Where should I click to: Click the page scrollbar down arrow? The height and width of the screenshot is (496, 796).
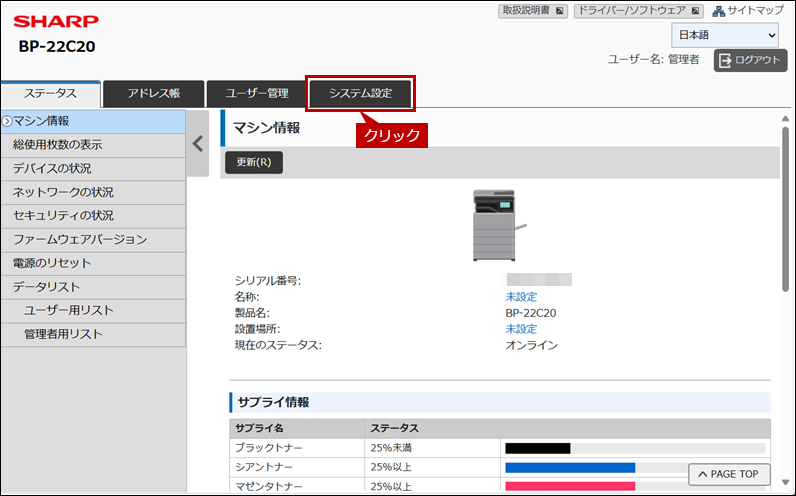click(x=785, y=482)
